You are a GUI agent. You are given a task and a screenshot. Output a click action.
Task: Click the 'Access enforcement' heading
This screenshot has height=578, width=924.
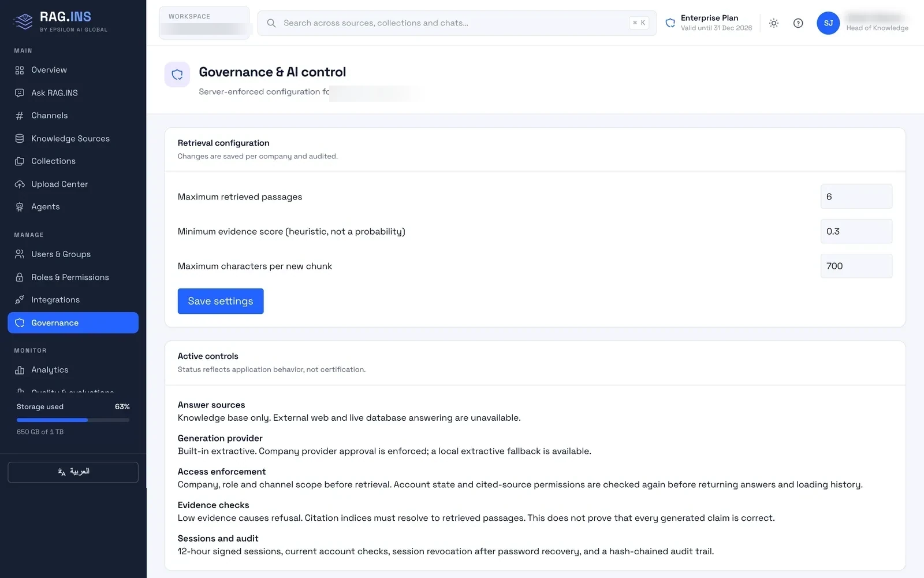pos(222,472)
